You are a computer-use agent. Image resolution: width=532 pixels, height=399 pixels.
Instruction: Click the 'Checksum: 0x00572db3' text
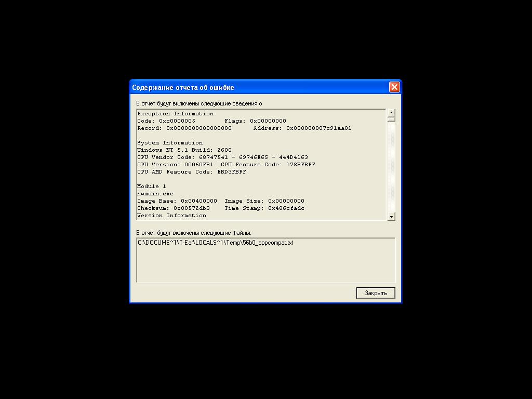(x=174, y=208)
